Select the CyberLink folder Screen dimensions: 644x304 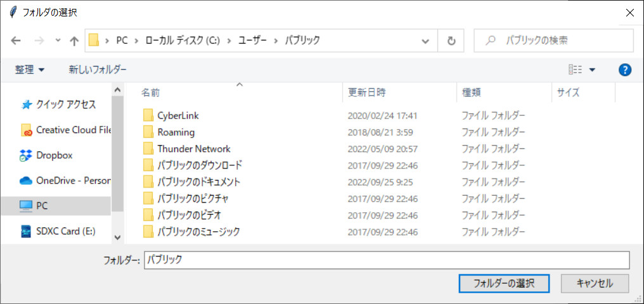coord(178,116)
